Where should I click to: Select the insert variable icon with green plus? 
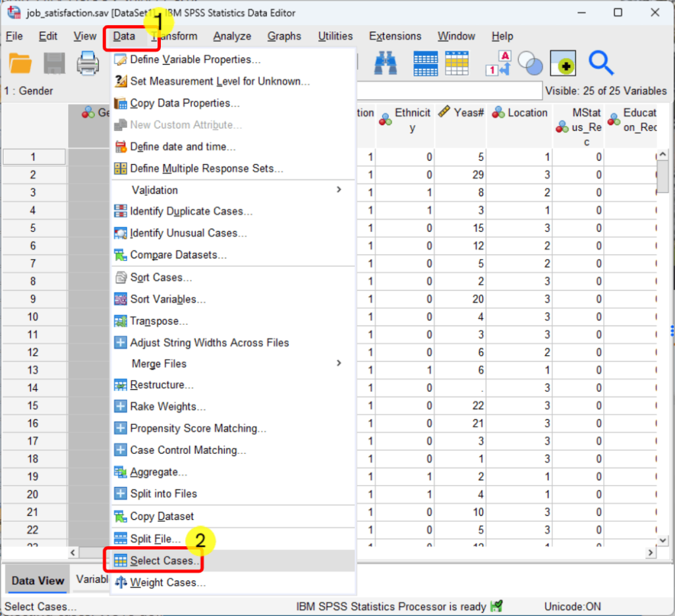[x=562, y=63]
